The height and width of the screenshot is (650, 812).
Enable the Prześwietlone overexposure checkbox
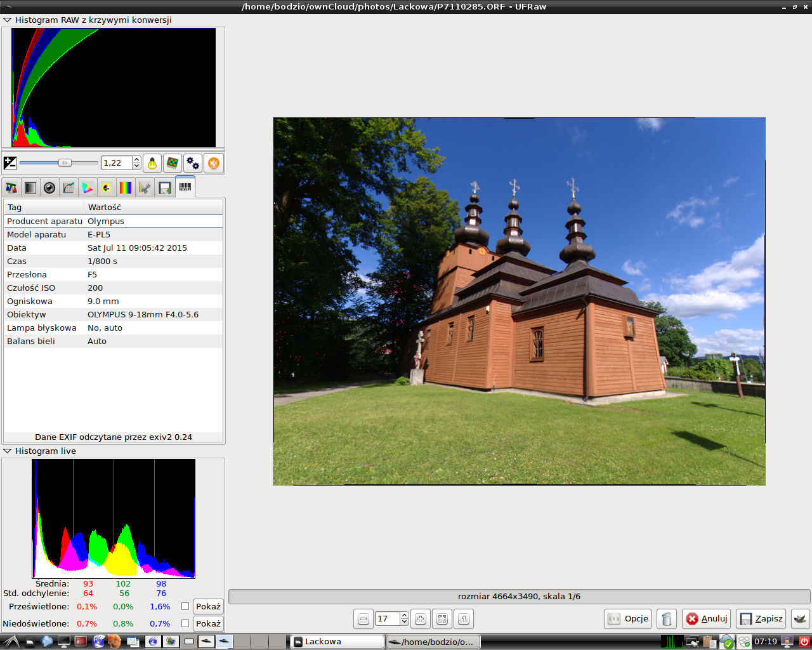click(x=185, y=606)
